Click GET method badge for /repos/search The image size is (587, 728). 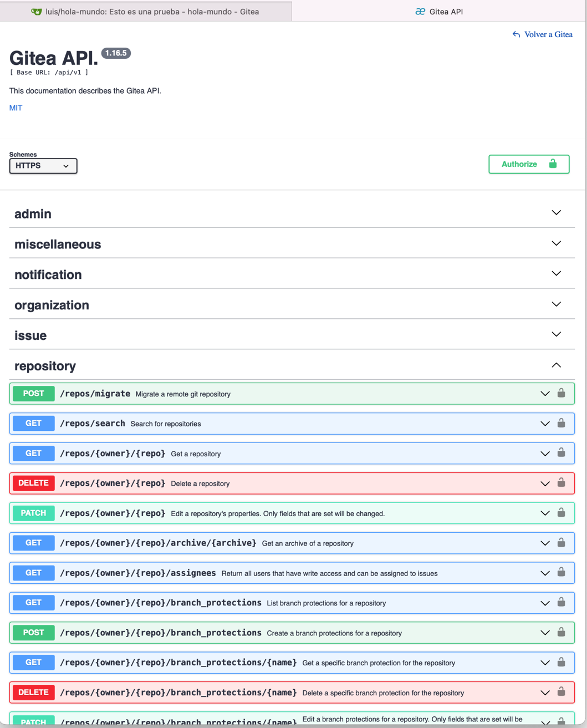coord(33,424)
